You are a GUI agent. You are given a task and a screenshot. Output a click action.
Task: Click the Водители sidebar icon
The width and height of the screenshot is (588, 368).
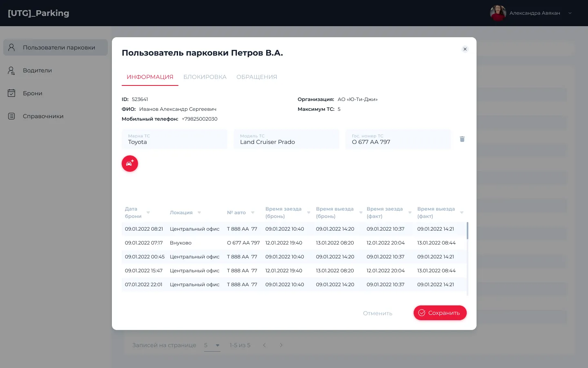(11, 70)
